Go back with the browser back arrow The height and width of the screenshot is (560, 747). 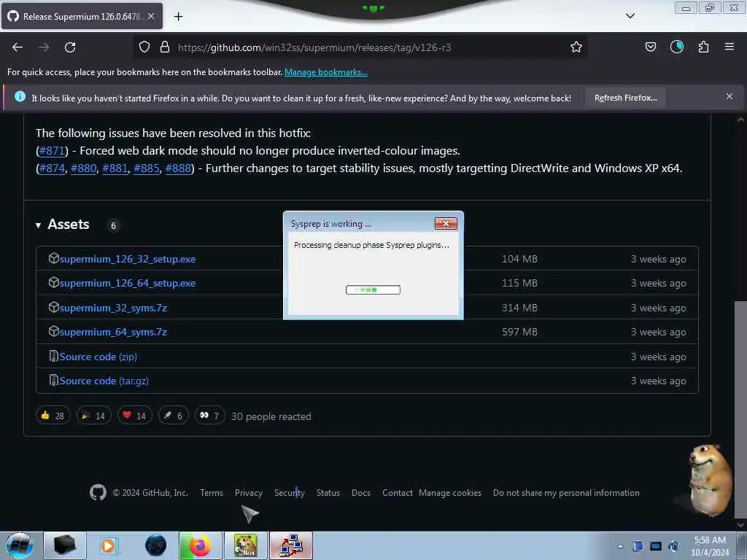[18, 47]
